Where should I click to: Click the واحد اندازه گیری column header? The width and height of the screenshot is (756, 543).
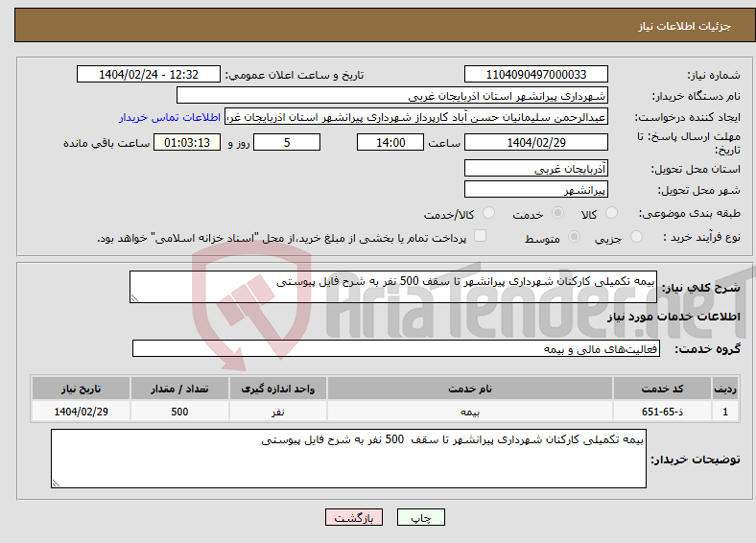point(277,389)
